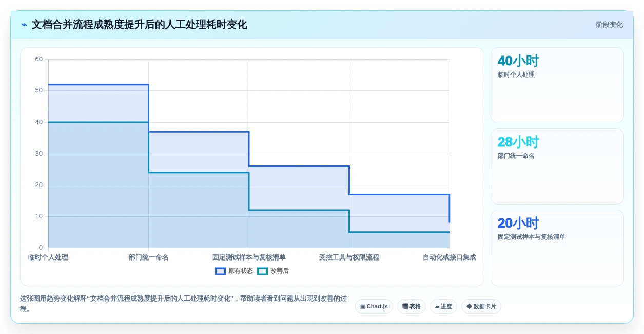Select the Chart.js tag chip
Image resolution: width=644 pixels, height=334 pixels.
(374, 307)
